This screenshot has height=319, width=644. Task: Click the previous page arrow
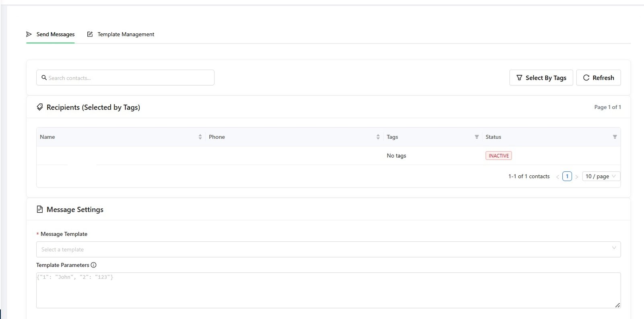click(x=557, y=177)
